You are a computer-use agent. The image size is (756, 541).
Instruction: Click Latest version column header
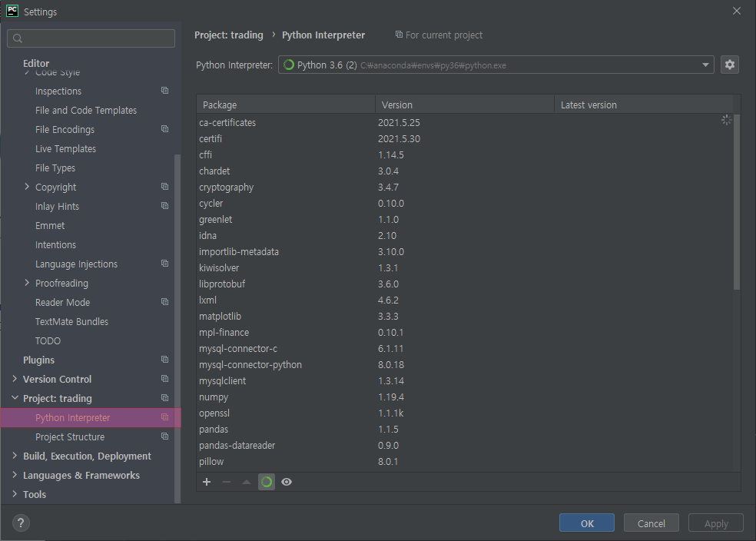(644, 105)
